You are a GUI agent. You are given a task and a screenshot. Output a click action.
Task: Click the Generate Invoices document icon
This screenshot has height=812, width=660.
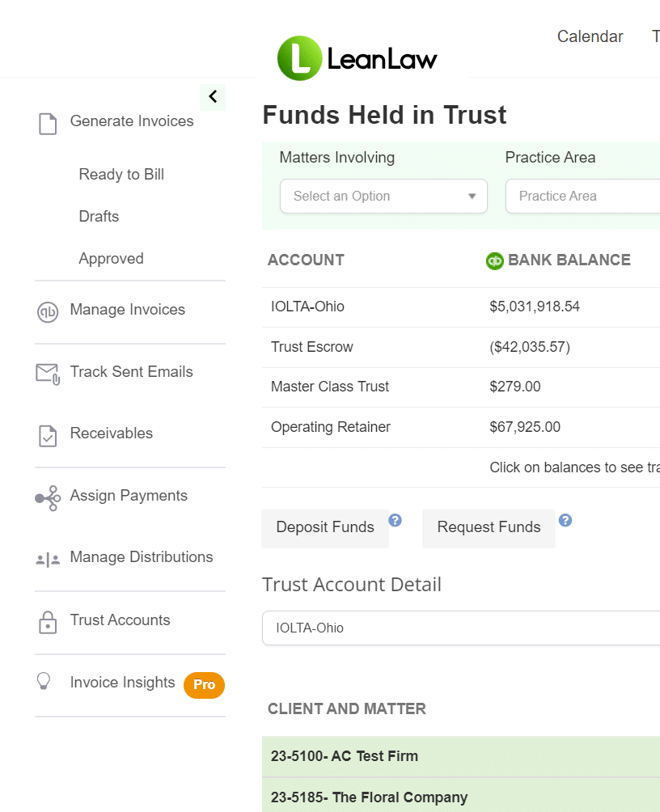49,123
